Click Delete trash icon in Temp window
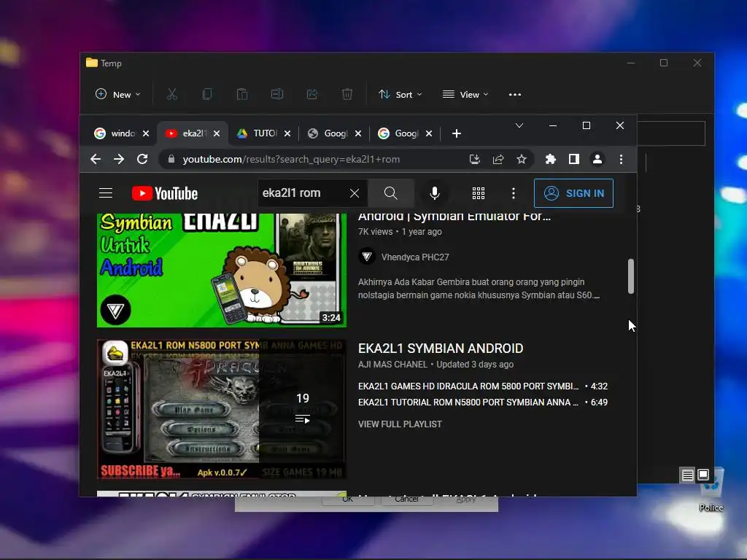The image size is (747, 560). (x=347, y=94)
